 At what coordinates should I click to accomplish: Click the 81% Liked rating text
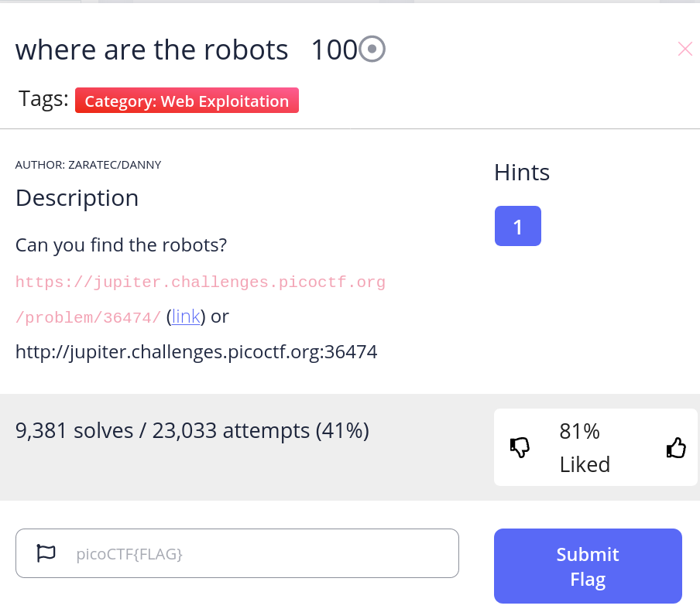(585, 447)
